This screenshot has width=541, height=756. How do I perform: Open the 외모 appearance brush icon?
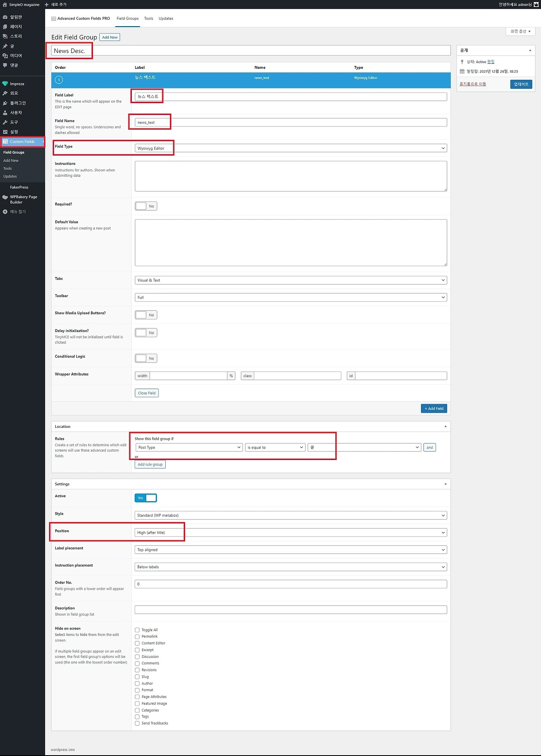coord(5,93)
